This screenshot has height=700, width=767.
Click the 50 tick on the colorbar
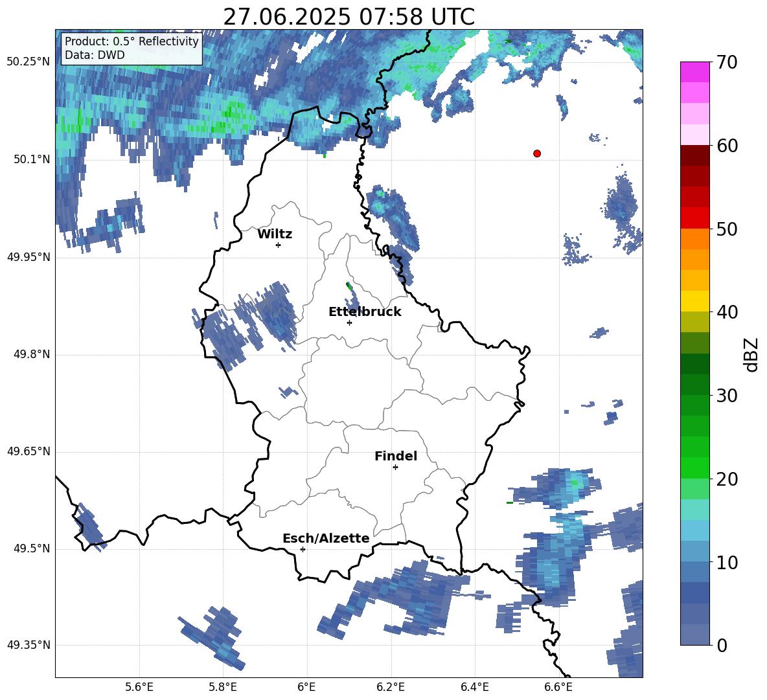tap(726, 229)
